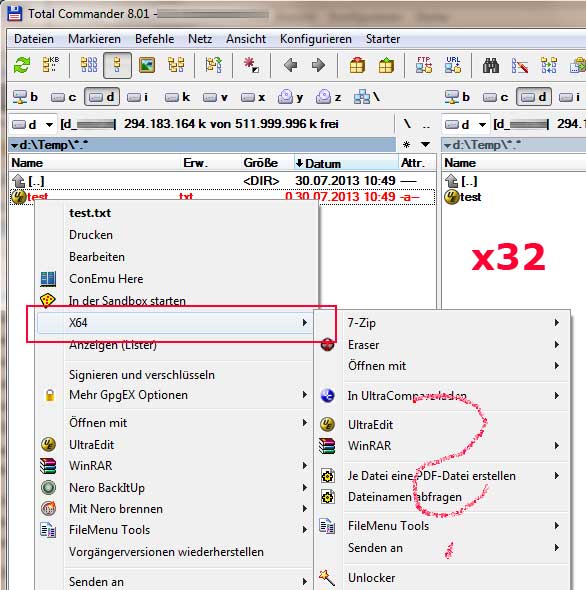Go forward with the right arrow icon
Screen dimensions: 586x590
[x=318, y=65]
